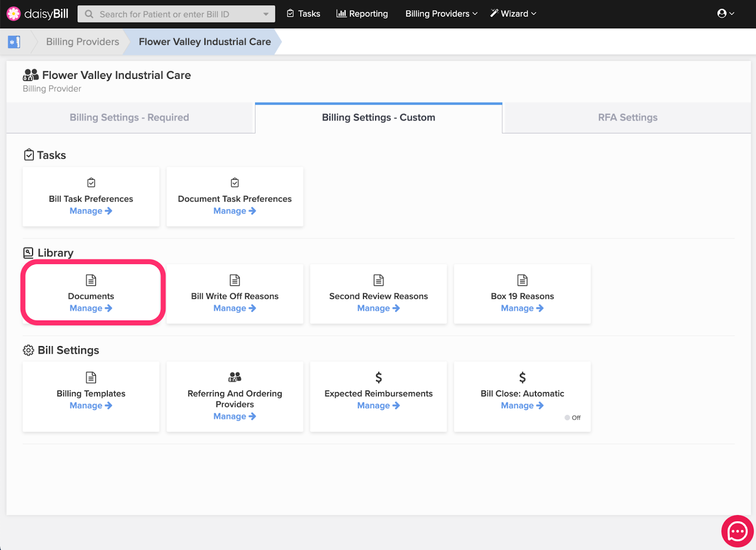Select the people icon on Referring And Ordering Providers

click(234, 377)
